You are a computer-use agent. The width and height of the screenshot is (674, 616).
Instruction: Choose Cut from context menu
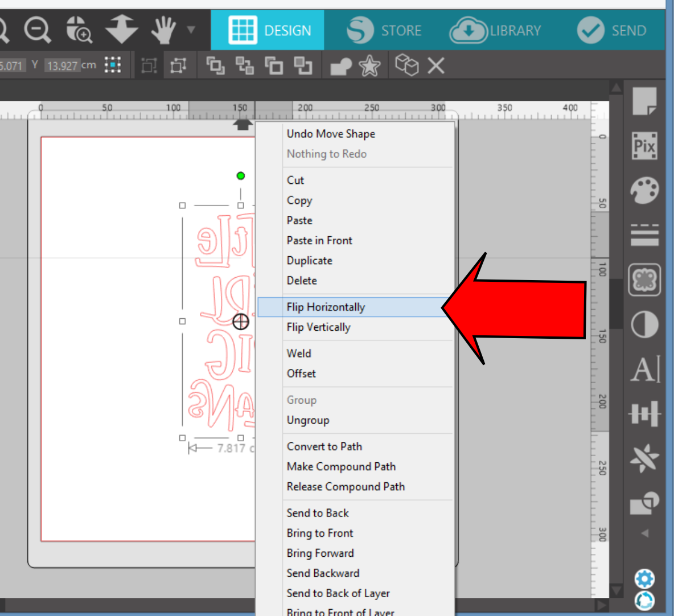pos(295,180)
